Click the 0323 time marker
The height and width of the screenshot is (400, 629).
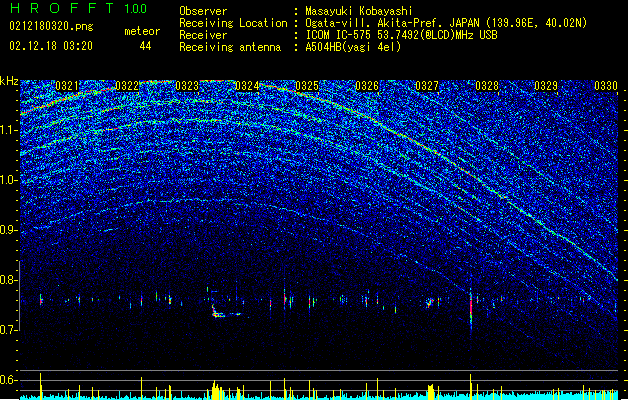pyautogui.click(x=187, y=86)
